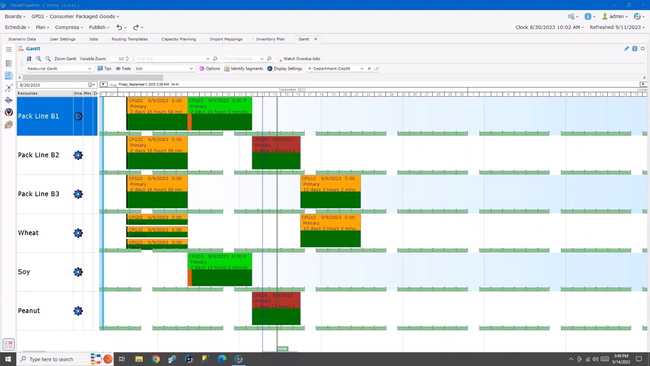Toggle the Tips option
Viewport: 650px width, 366px height.
tap(104, 69)
